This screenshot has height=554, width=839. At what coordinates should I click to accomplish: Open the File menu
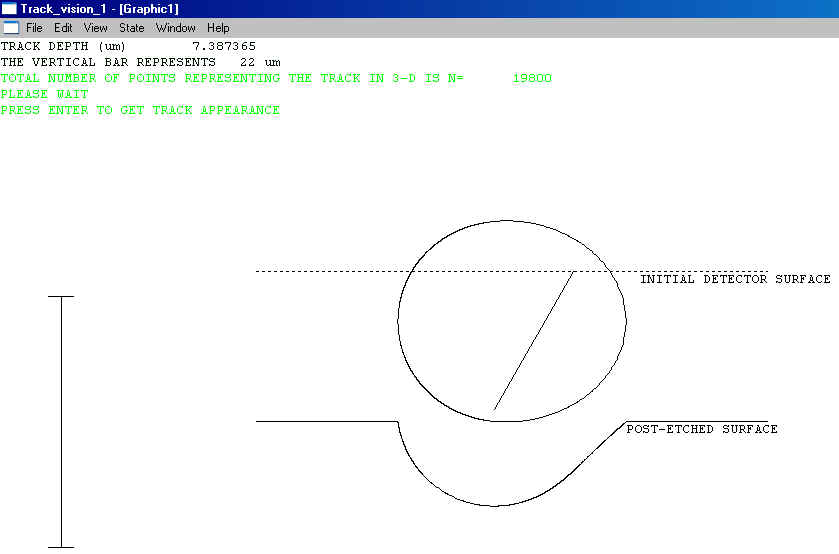point(34,28)
